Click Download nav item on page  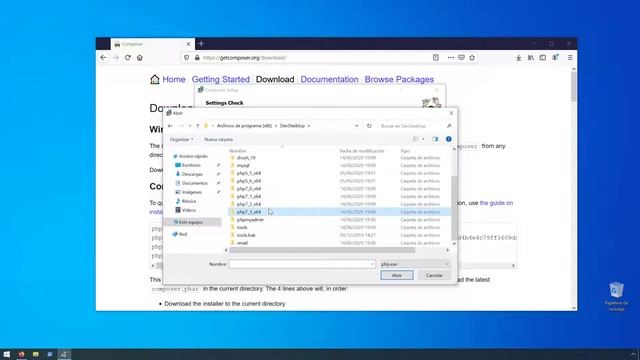(275, 79)
